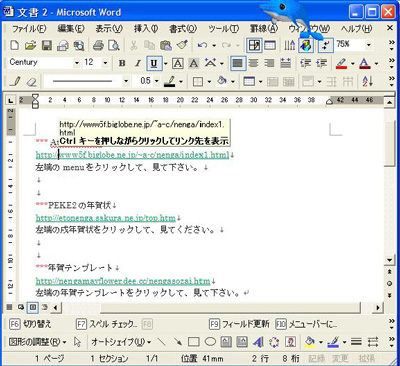Undo the last action
Screen dimensions: 400x366
pyautogui.click(x=202, y=45)
